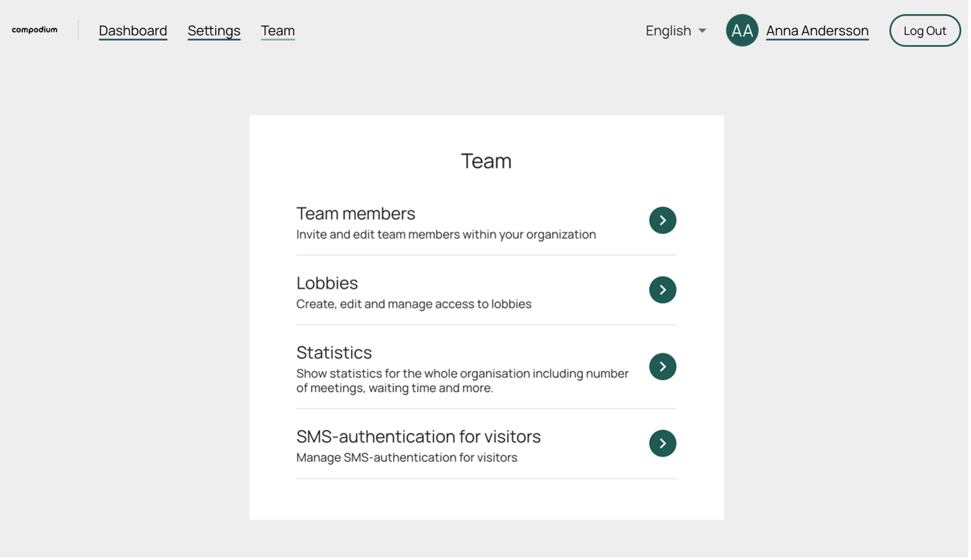
Task: Click the Lobbies heading
Action: 328,283
